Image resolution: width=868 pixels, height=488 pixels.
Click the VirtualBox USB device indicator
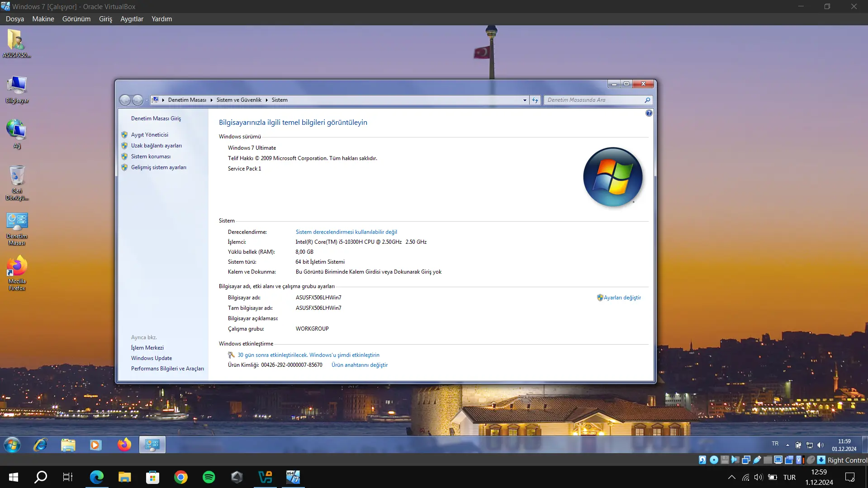(757, 460)
